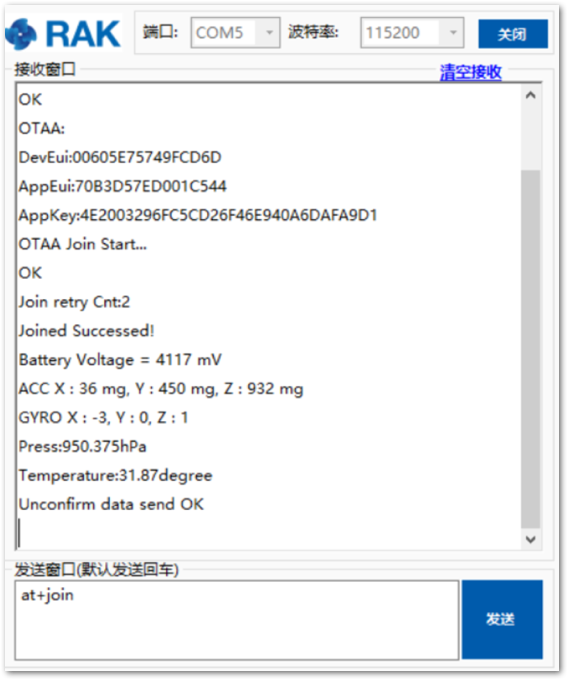Click the RAK logo icon
This screenshot has height=680, width=568.
(21, 34)
